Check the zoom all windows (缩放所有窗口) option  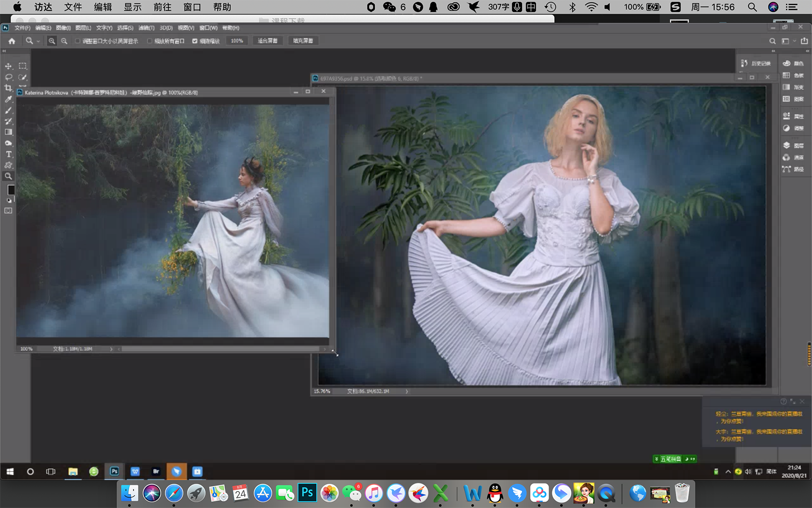pos(149,41)
